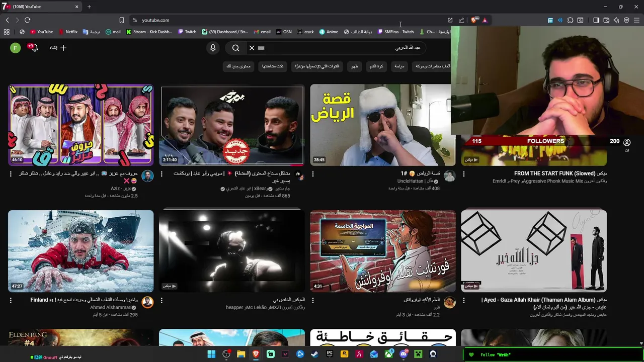Open the 46:10 Aziz letters video thumbnail

(81, 125)
